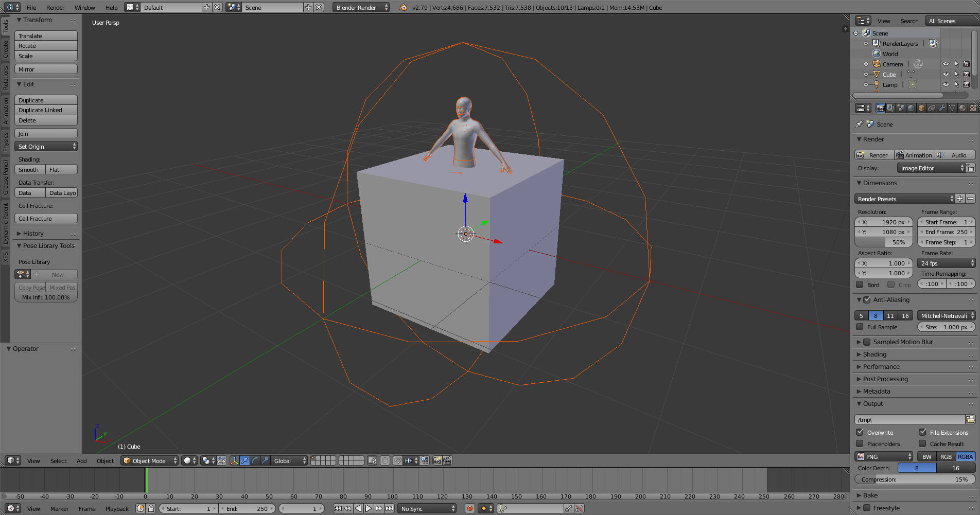
Task: Open the Material sphere properties icon
Action: tap(962, 108)
